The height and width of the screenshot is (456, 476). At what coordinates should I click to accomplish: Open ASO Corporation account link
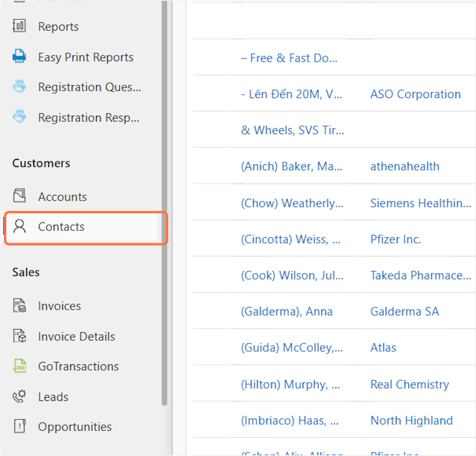[x=415, y=94]
